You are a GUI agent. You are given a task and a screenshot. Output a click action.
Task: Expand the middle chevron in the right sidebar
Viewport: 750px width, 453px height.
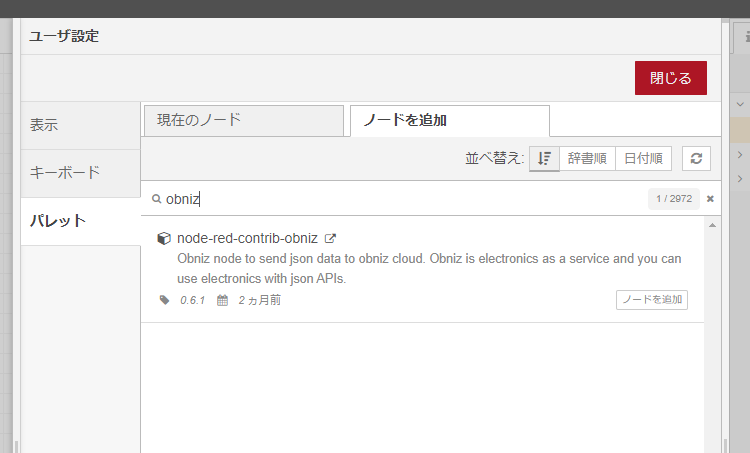(740, 155)
